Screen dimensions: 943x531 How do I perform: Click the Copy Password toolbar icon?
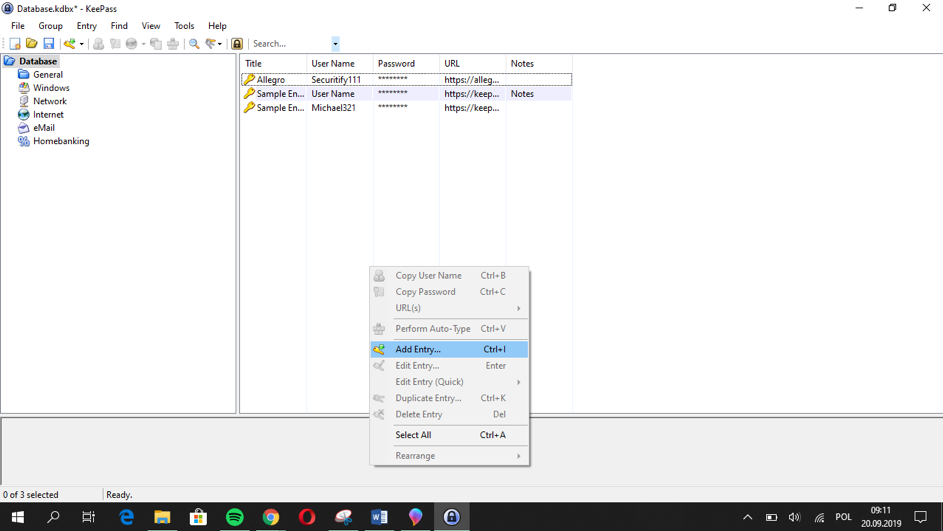(x=115, y=44)
